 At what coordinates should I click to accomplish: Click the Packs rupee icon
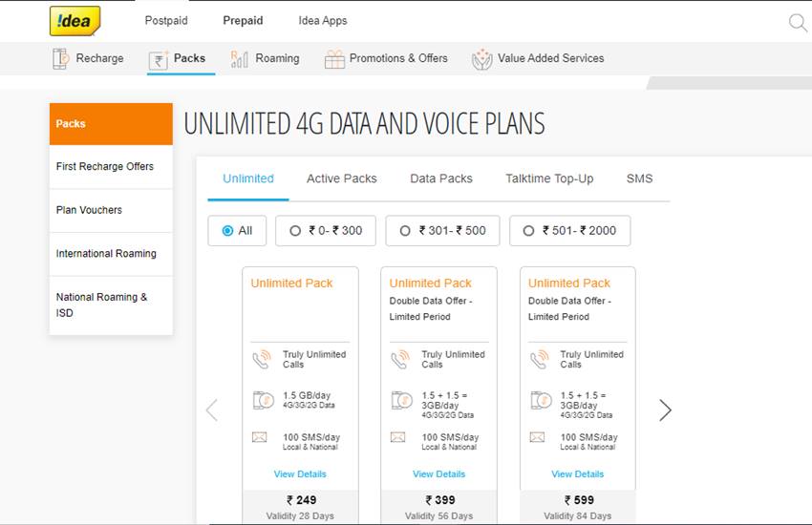pyautogui.click(x=159, y=60)
